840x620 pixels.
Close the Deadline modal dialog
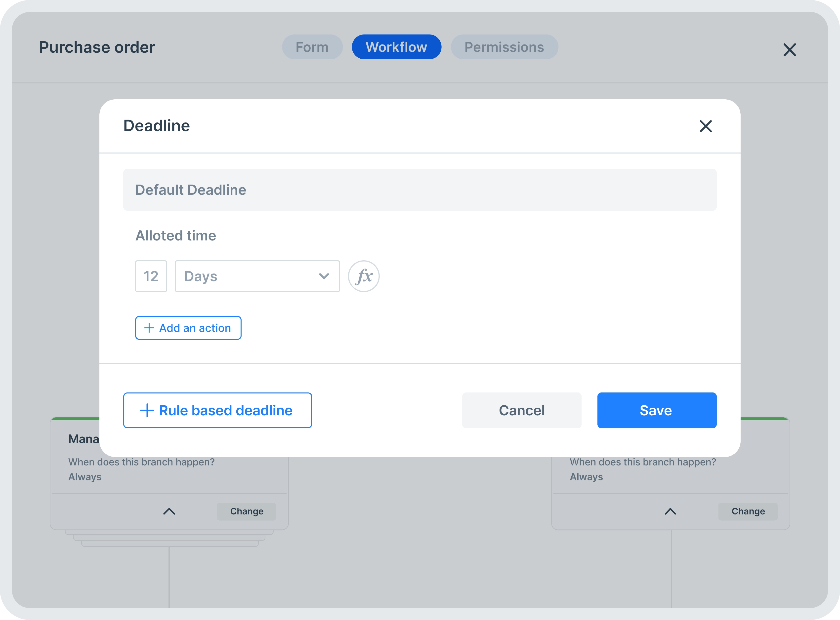(x=705, y=126)
